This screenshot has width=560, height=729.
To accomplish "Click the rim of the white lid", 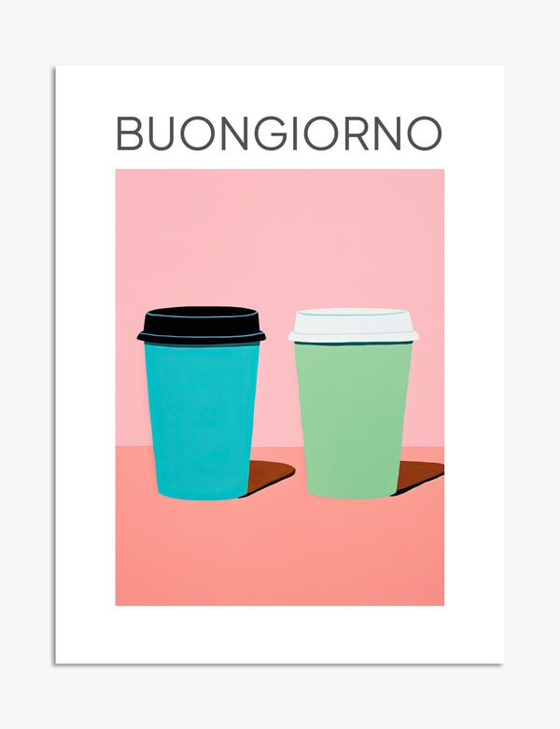I will [353, 337].
